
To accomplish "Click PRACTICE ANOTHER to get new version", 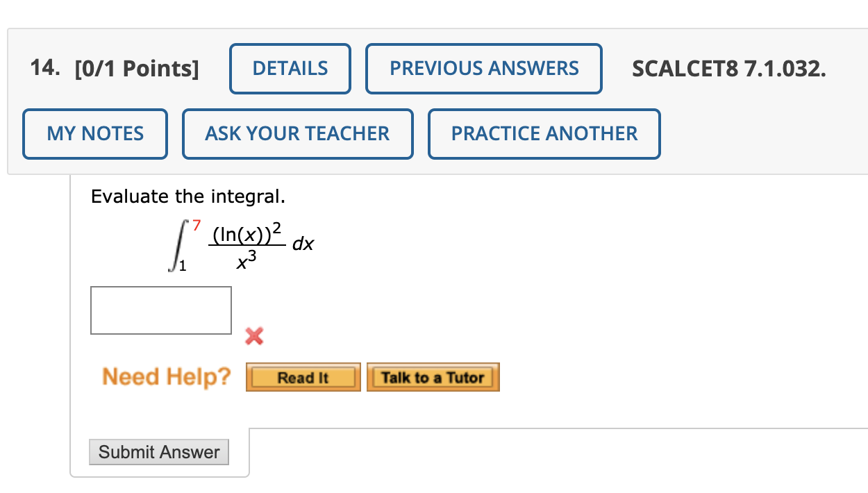I will click(x=544, y=133).
